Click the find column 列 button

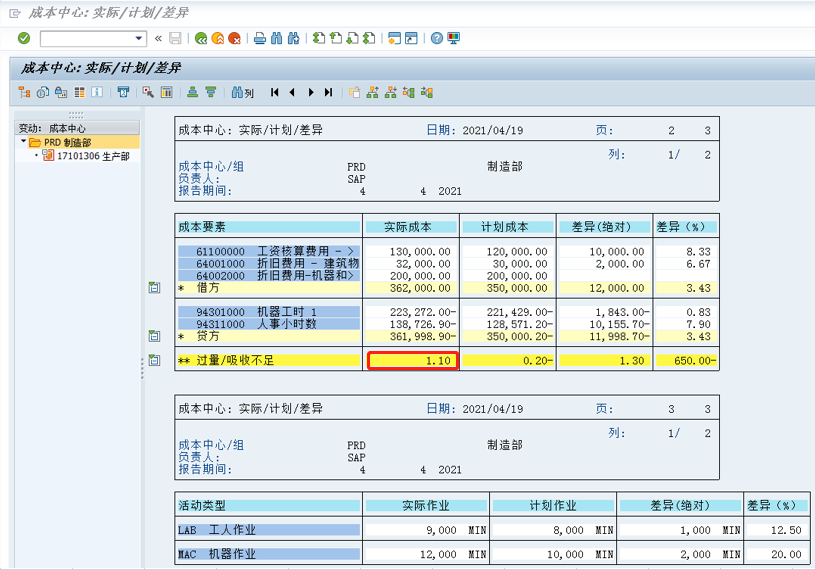243,92
